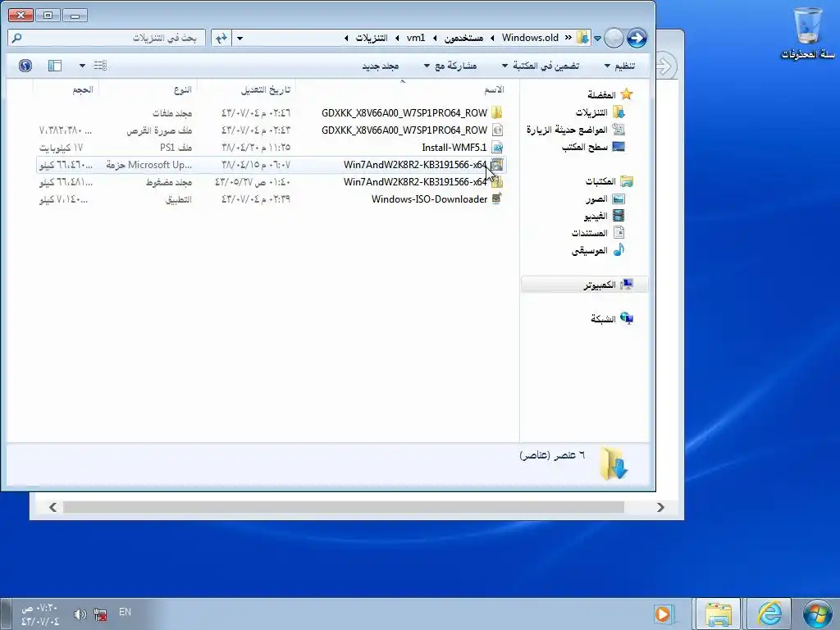The height and width of the screenshot is (630, 840).
Task: Click the scroll right arrow of background window
Action: (660, 507)
